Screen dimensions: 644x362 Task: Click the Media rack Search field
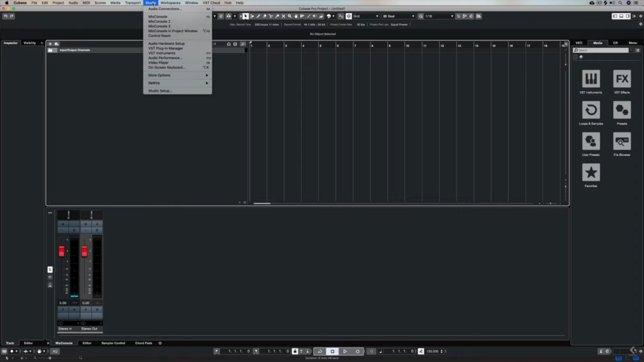pos(601,50)
